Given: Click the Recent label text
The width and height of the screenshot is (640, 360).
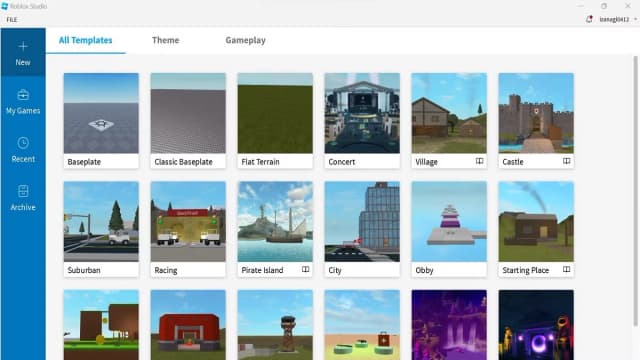Looking at the screenshot, I should pyautogui.click(x=23, y=159).
